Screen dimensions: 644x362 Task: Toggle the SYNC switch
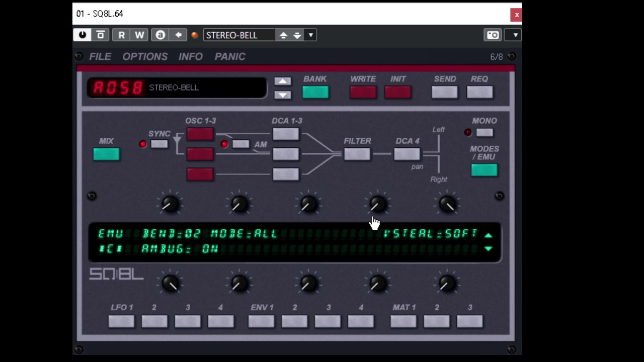pyautogui.click(x=159, y=144)
